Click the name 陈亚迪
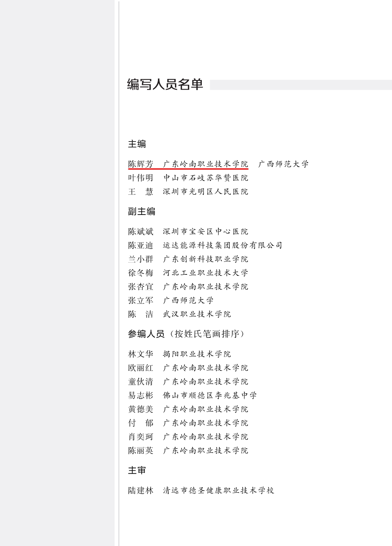This screenshot has width=392, height=546. 141,246
